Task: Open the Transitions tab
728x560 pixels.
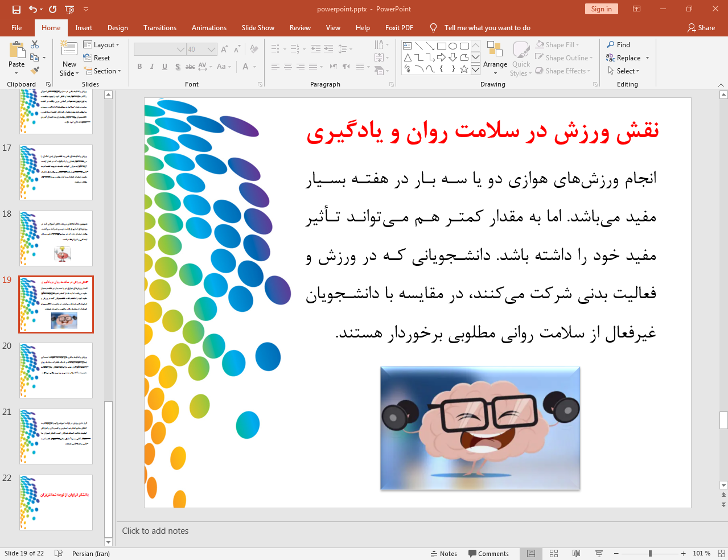Action: 160,28
